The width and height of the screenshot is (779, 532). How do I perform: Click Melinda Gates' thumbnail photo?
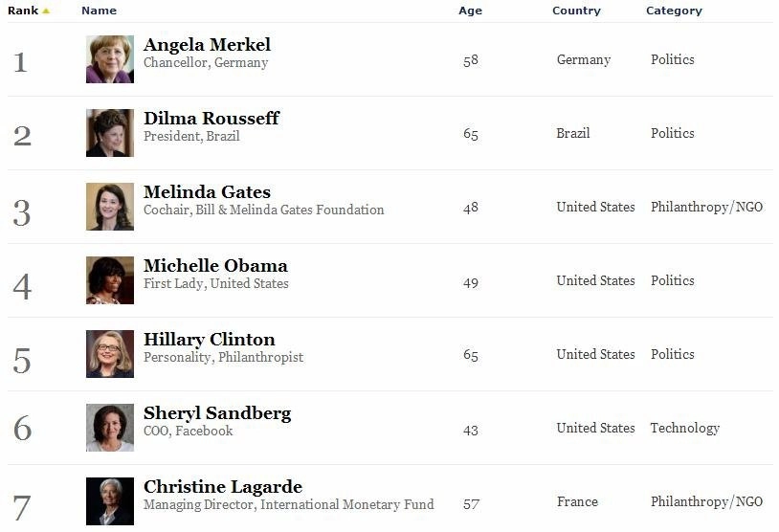click(110, 207)
